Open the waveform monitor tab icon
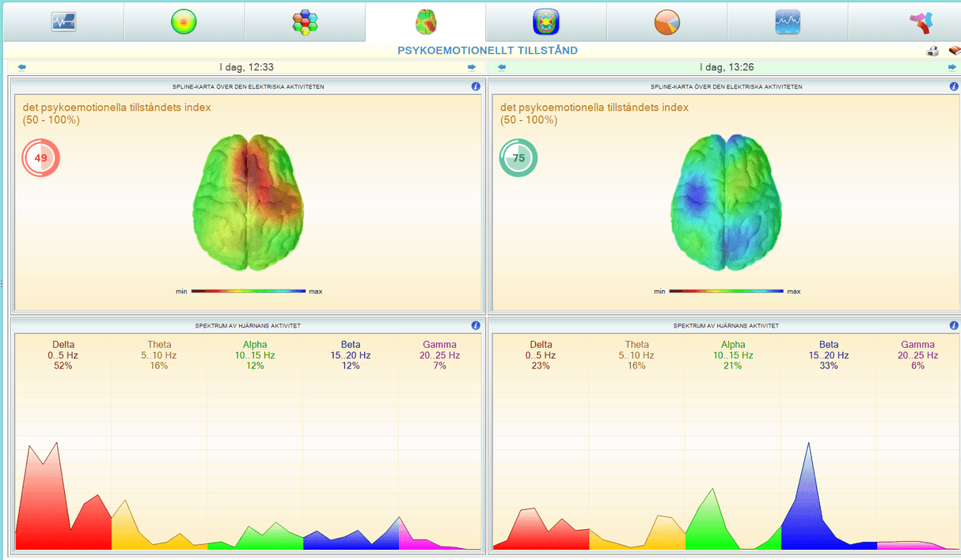The height and width of the screenshot is (560, 961). [x=63, y=21]
